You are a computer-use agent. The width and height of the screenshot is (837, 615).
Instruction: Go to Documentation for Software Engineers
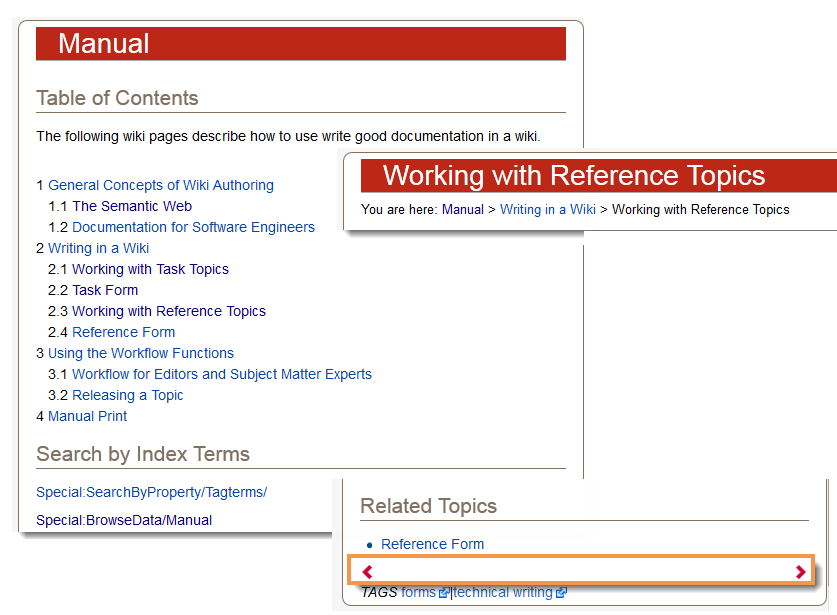(193, 227)
